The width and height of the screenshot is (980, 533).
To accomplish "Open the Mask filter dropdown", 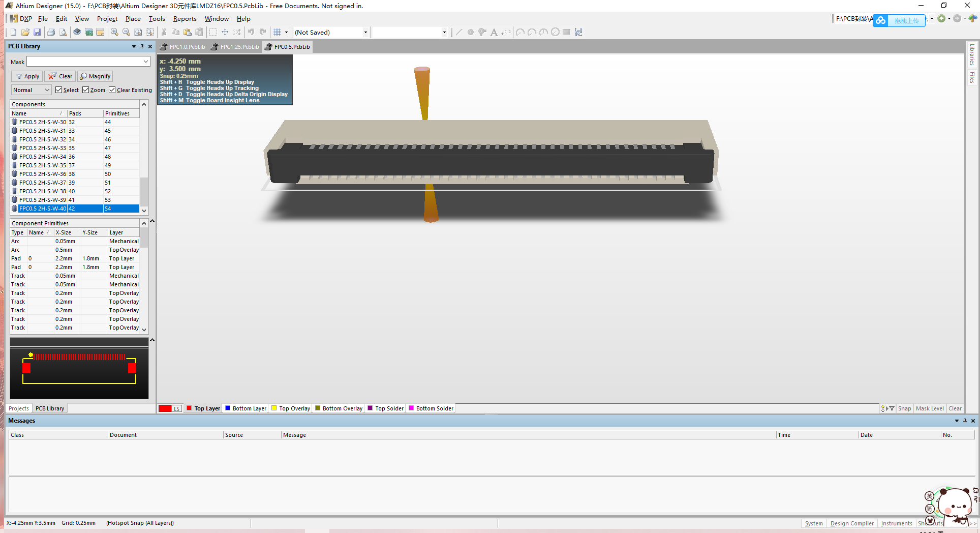I will [146, 61].
